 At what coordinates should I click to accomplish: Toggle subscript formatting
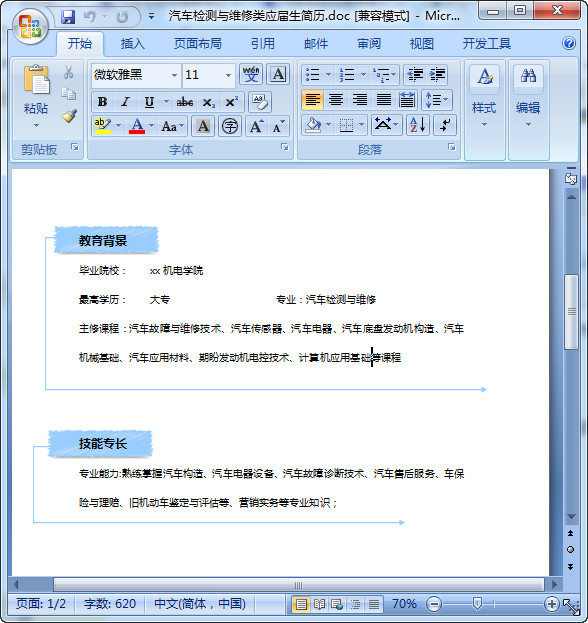[208, 102]
